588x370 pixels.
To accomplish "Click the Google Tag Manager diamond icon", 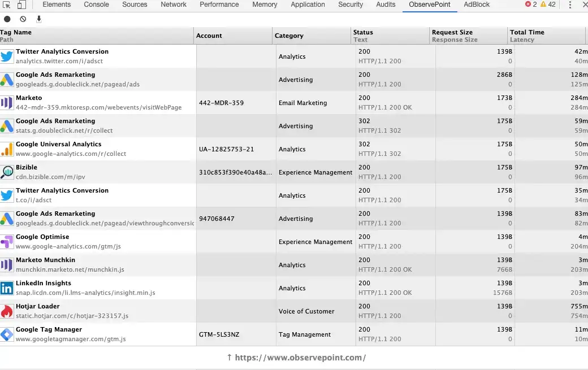I will [7, 334].
